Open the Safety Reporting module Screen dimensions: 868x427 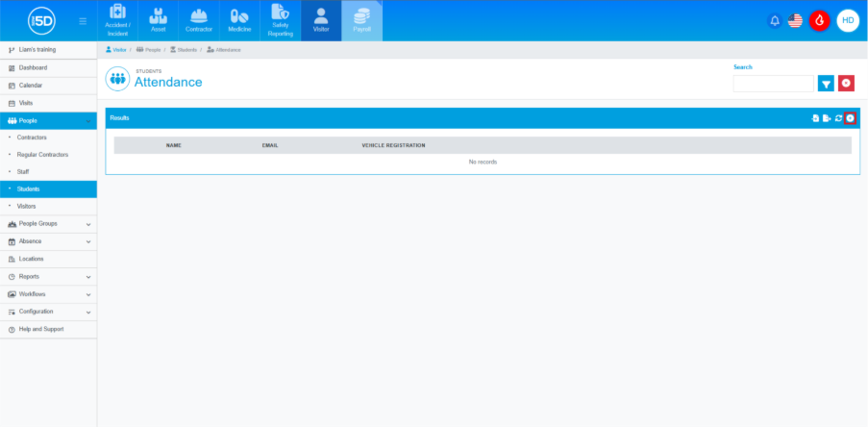tap(280, 20)
